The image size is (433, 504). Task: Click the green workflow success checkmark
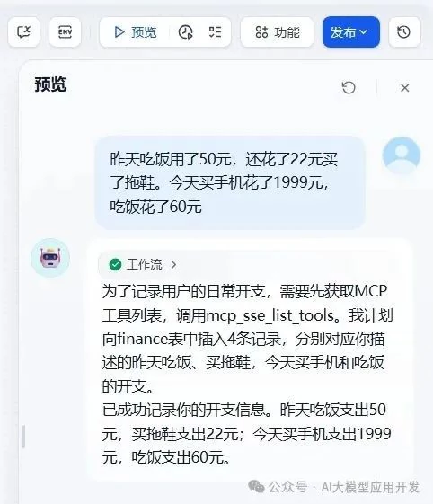coord(115,264)
